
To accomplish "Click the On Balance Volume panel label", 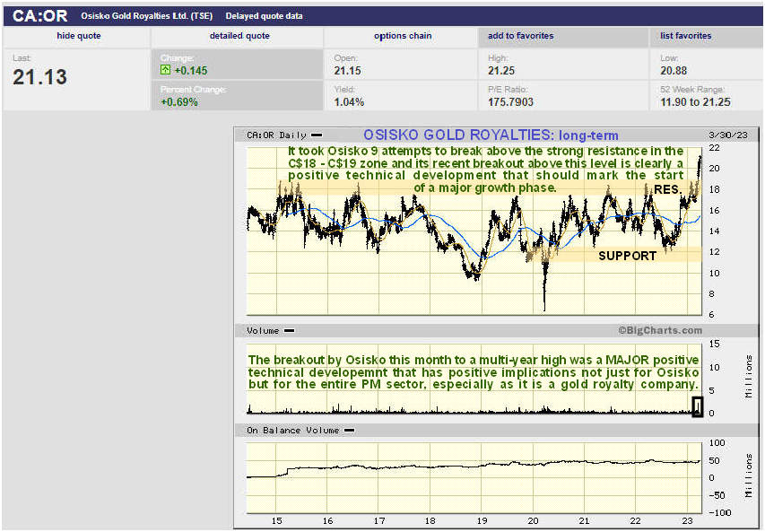I will 292,431.
